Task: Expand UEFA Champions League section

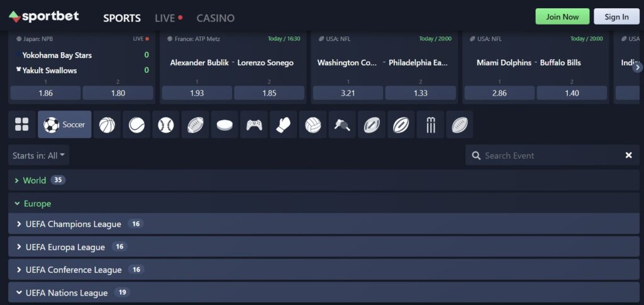Action: pos(73,224)
